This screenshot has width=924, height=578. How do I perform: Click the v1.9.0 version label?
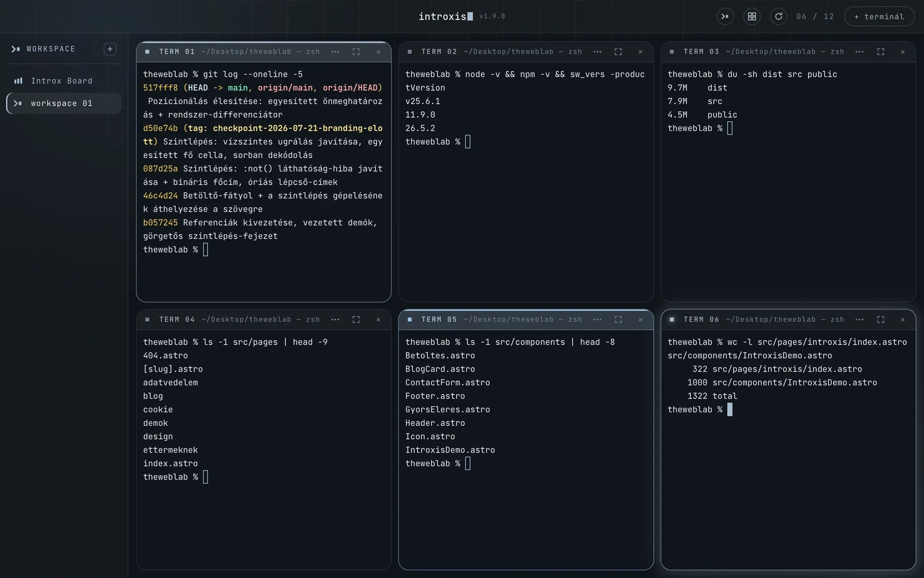(x=492, y=16)
